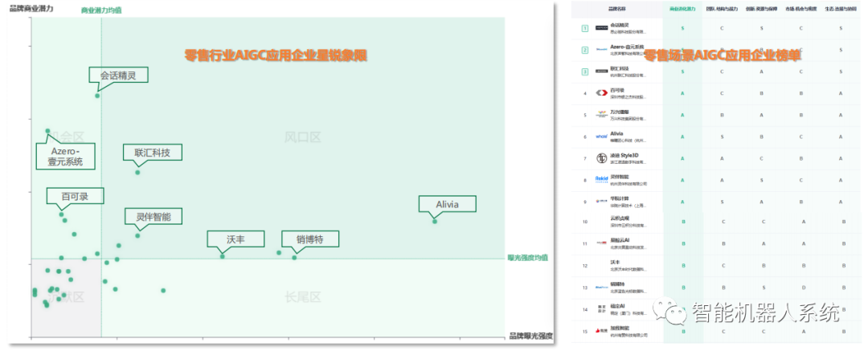Click the 加我智能 name in row 15

pyautogui.click(x=620, y=328)
